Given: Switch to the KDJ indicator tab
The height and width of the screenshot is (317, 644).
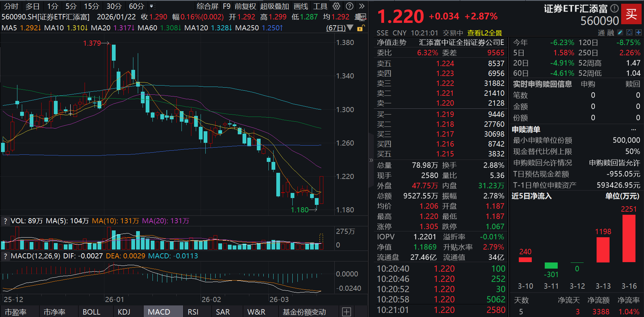Looking at the screenshot, I should (x=124, y=312).
